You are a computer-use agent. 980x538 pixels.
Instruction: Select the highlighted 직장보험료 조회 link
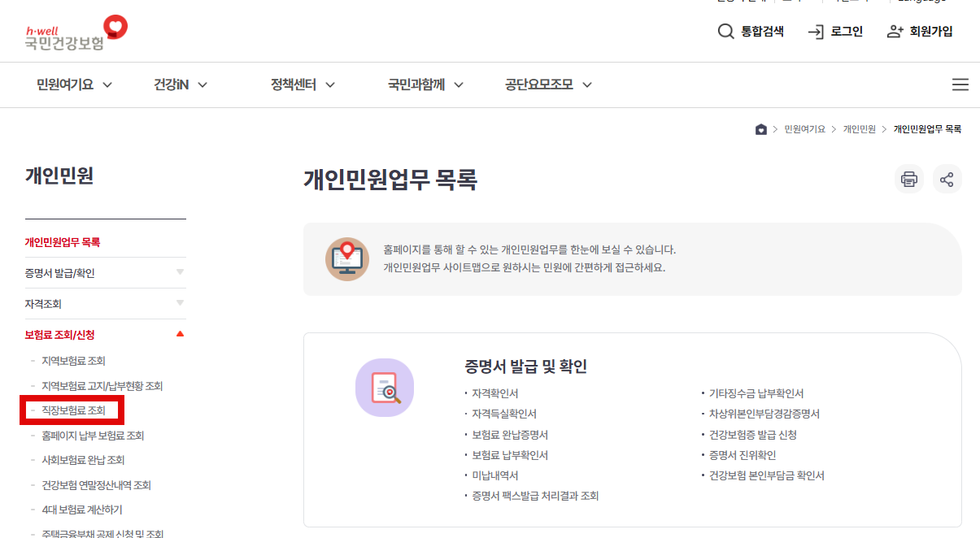click(x=71, y=410)
